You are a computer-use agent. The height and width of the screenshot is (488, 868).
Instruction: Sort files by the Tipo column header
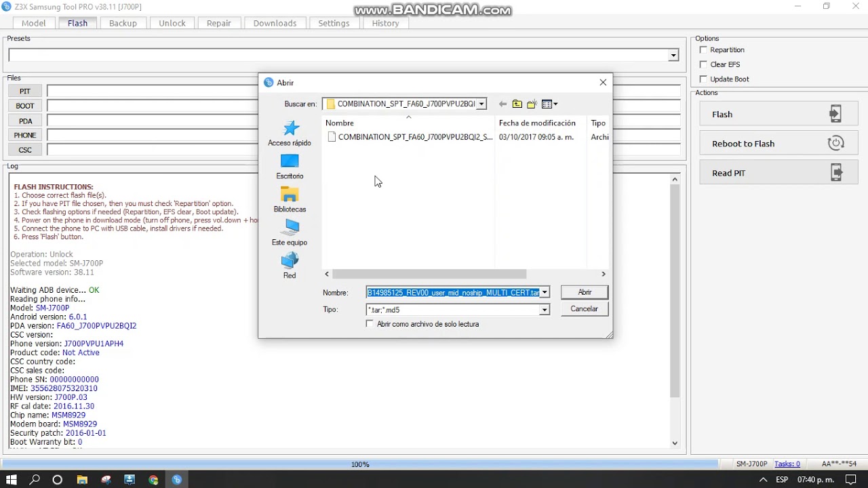(598, 123)
